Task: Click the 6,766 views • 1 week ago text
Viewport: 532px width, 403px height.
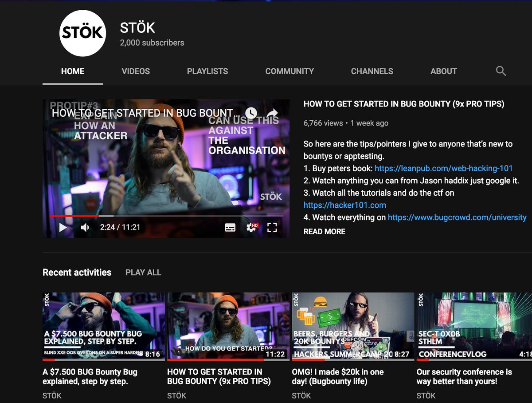Action: 346,123
